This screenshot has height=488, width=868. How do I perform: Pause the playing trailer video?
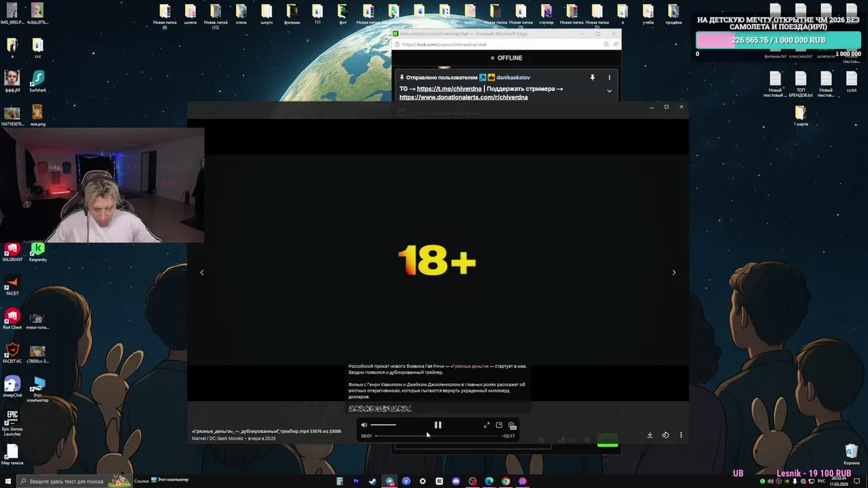[437, 425]
